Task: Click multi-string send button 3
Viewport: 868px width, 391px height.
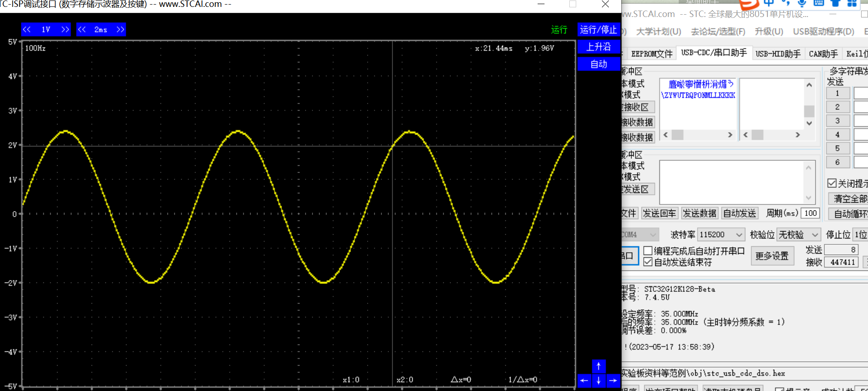Action: pos(837,121)
